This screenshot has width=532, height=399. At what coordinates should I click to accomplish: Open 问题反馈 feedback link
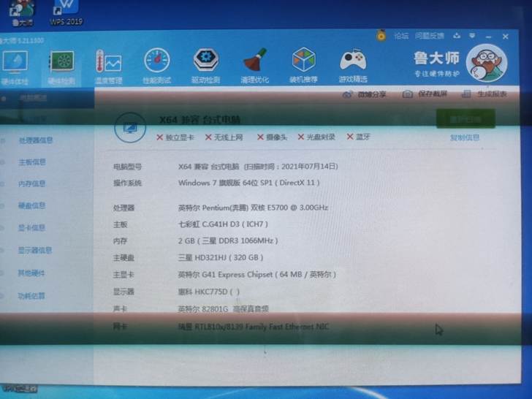tap(430, 36)
